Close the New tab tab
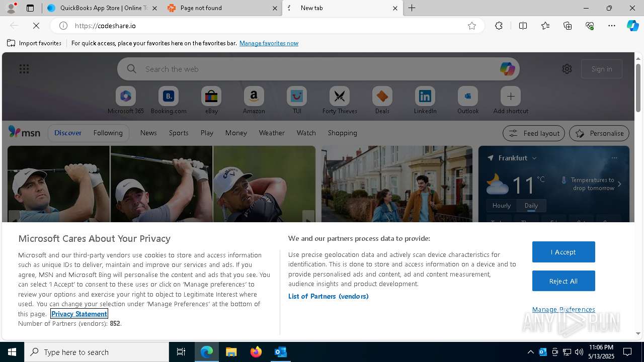The height and width of the screenshot is (362, 644). tap(395, 8)
